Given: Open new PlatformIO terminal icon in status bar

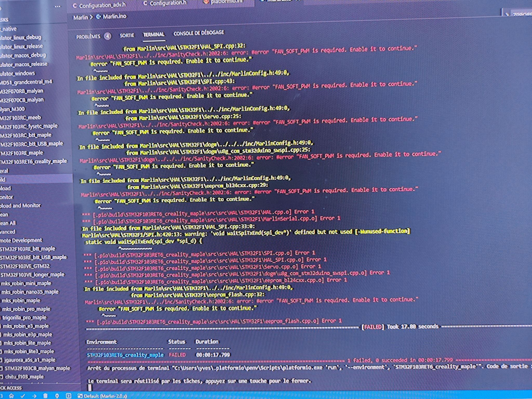Looking at the screenshot, I should tap(68, 396).
